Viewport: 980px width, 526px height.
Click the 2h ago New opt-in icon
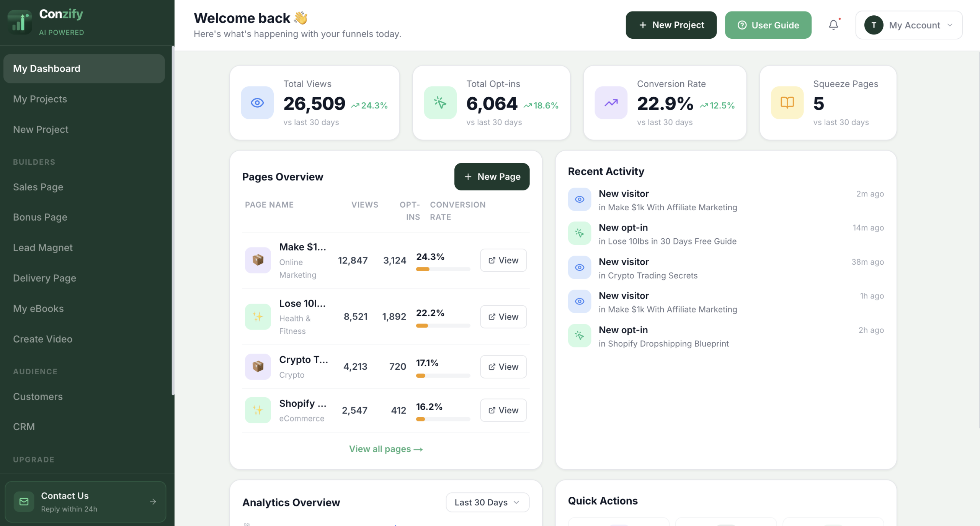[580, 336]
